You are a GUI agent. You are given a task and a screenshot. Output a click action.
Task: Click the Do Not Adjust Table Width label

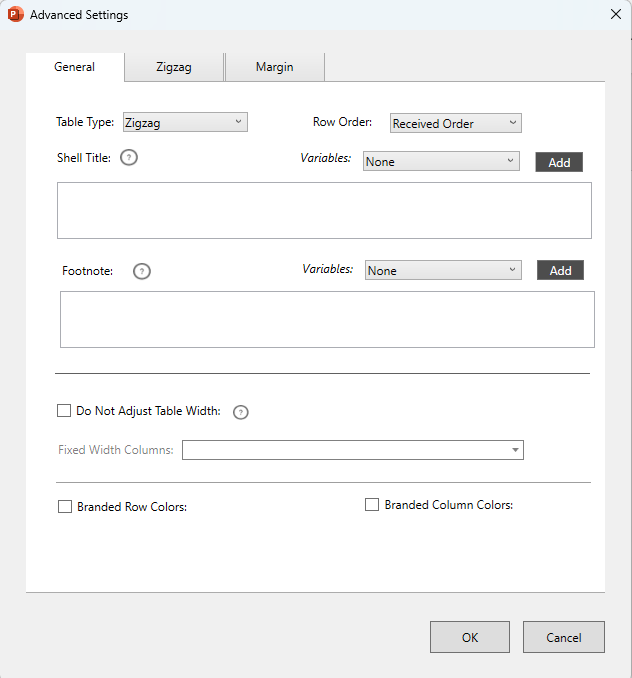[x=148, y=411]
